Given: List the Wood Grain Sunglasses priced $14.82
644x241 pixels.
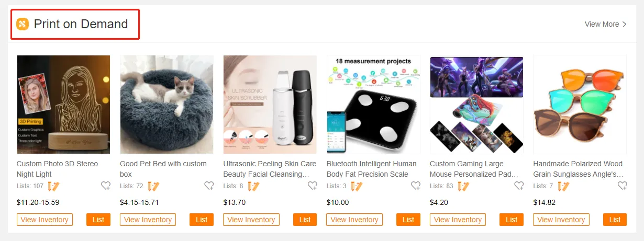Looking at the screenshot, I should (615, 220).
